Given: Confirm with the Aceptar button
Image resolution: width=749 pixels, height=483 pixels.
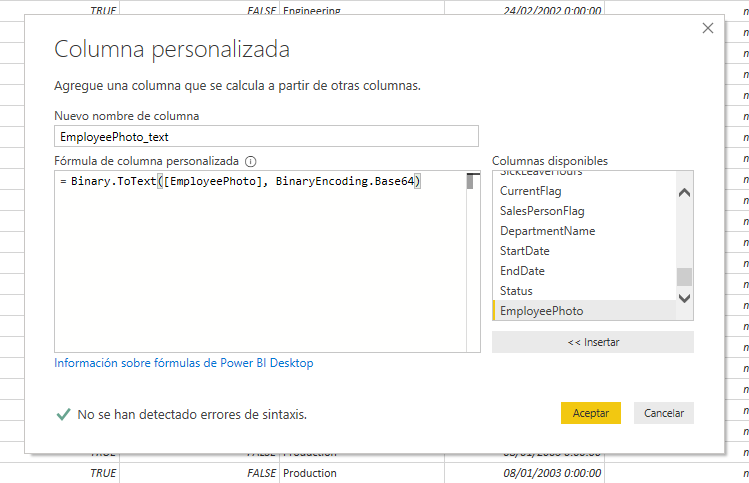Looking at the screenshot, I should pyautogui.click(x=591, y=413).
